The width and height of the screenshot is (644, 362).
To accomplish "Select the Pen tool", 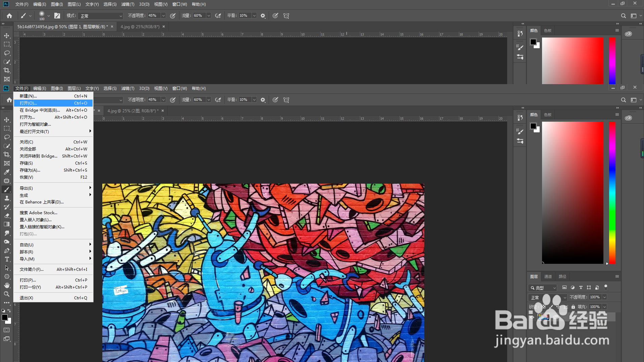I will (7, 250).
